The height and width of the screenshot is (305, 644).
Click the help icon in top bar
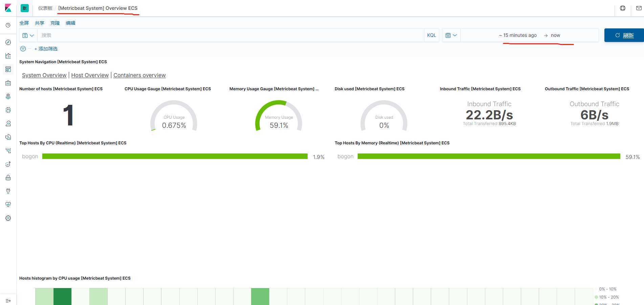coord(623,8)
